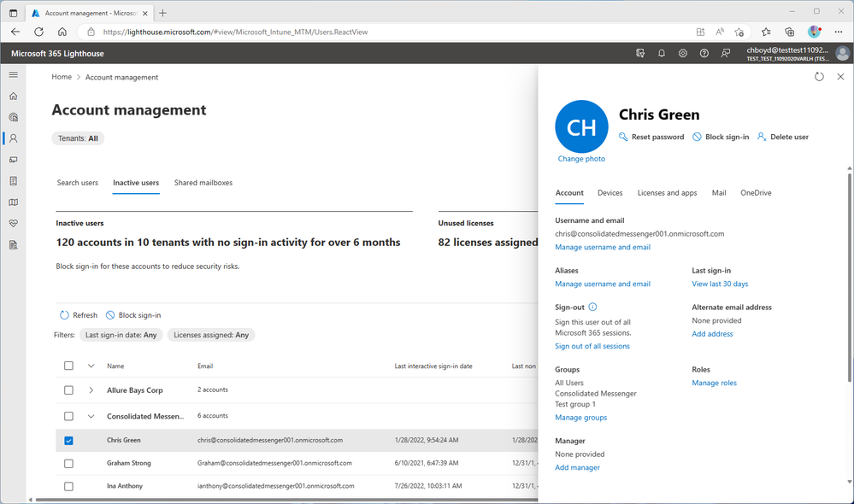Click Sign out of all sessions link
Image resolution: width=854 pixels, height=504 pixels.
pos(592,346)
